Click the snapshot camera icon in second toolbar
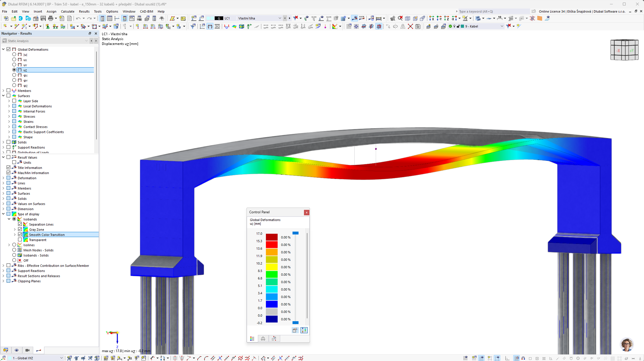Screen dimensions: 644x361 [x=418, y=26]
